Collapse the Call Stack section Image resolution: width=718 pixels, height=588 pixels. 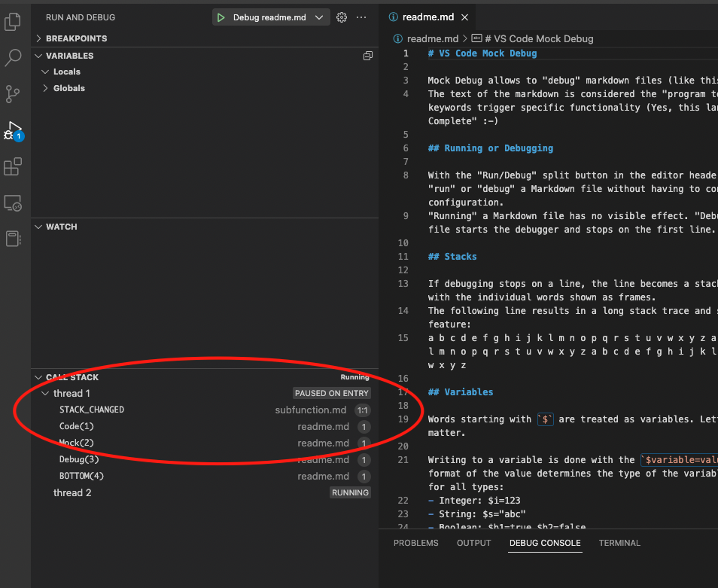pyautogui.click(x=38, y=377)
